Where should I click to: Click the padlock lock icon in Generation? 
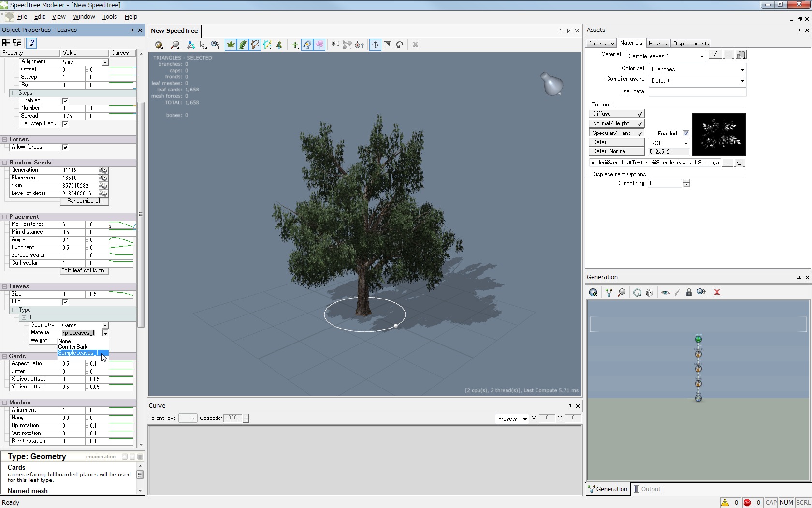click(x=689, y=293)
